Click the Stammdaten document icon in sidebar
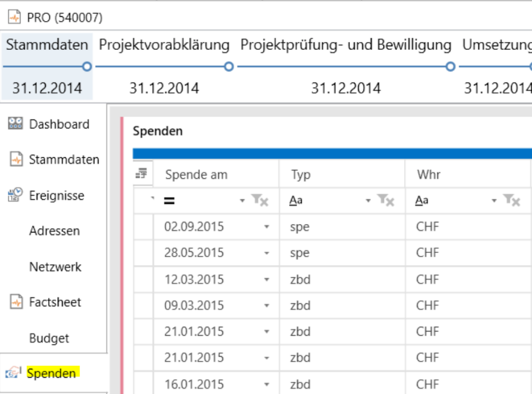The image size is (532, 394). pyautogui.click(x=16, y=160)
